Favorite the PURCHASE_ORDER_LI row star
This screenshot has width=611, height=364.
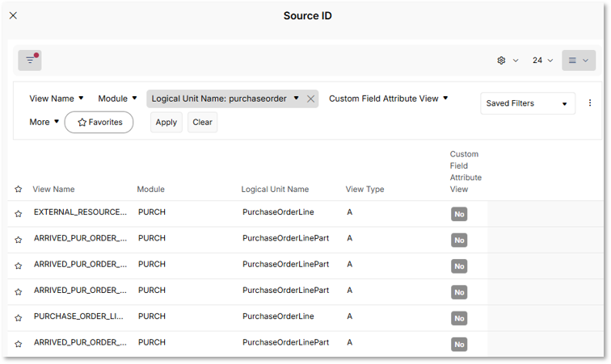click(x=19, y=318)
